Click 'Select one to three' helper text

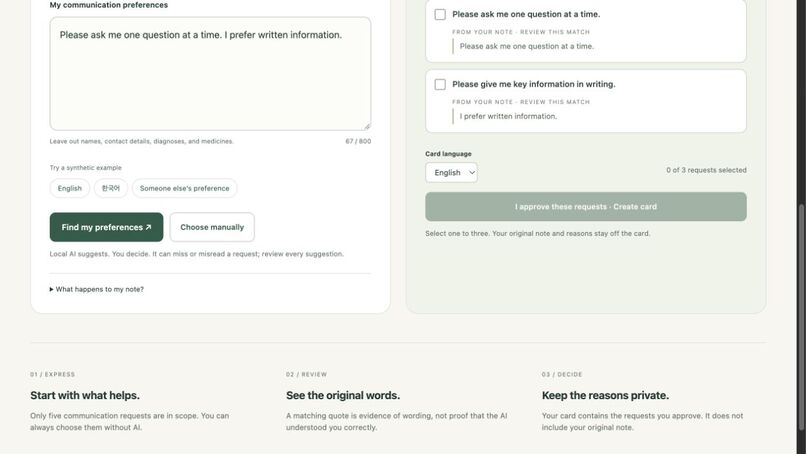pos(538,233)
